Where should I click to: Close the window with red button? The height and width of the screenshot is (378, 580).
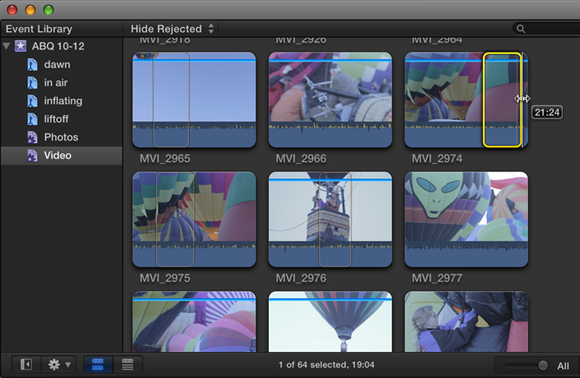(12, 10)
